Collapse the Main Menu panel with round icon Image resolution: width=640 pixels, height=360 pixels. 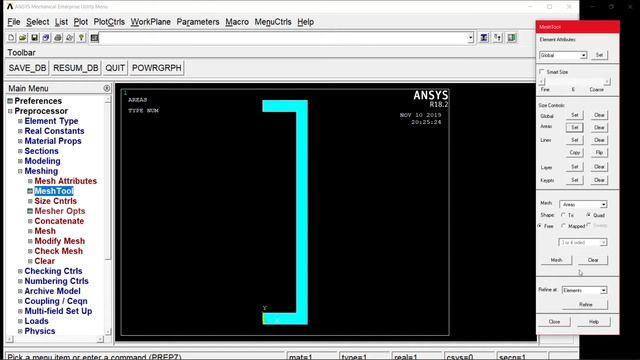[107, 88]
